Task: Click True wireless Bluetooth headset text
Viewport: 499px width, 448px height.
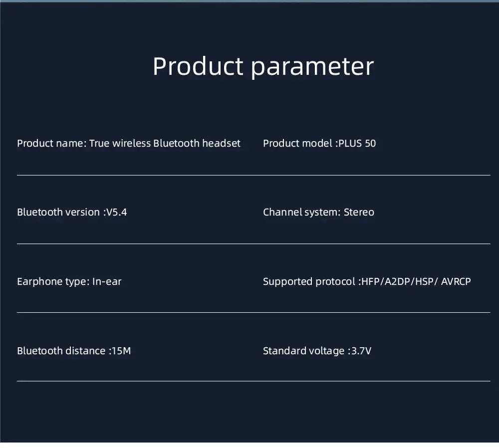Action: click(x=165, y=144)
